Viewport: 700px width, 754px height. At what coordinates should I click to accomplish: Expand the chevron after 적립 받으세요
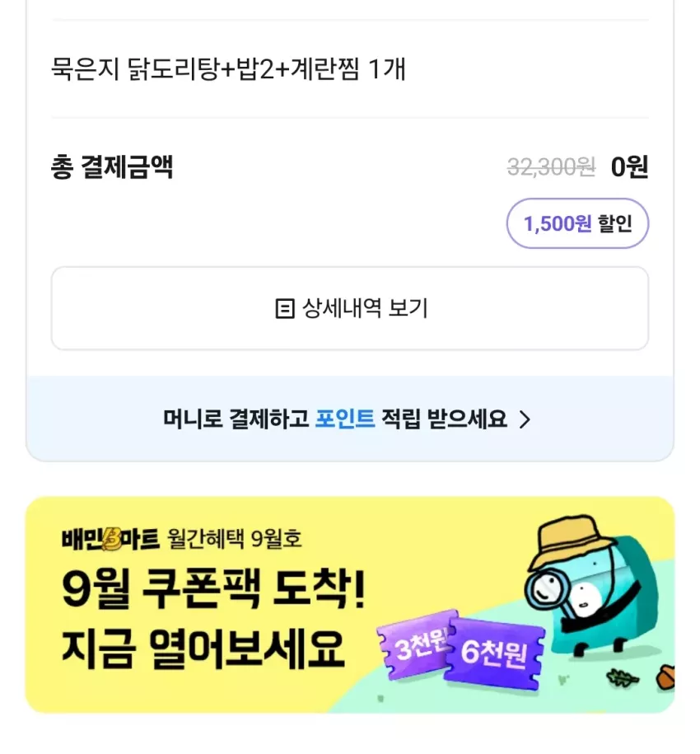525,419
